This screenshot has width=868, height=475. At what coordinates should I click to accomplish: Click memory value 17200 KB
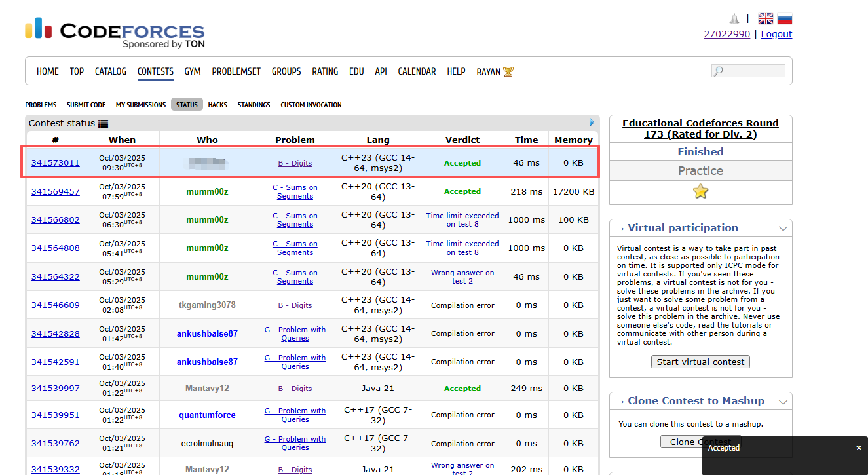(x=573, y=191)
